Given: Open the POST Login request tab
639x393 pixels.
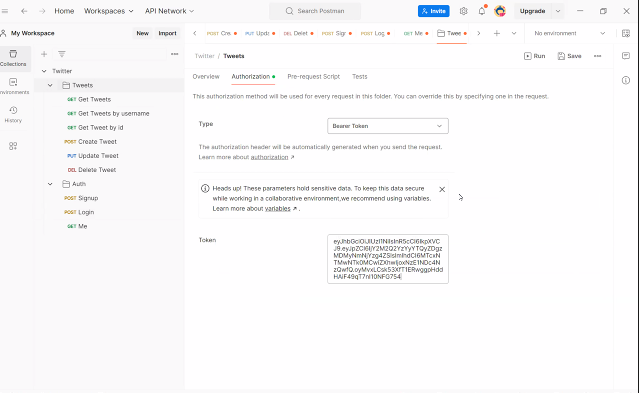Looking at the screenshot, I should tap(375, 33).
